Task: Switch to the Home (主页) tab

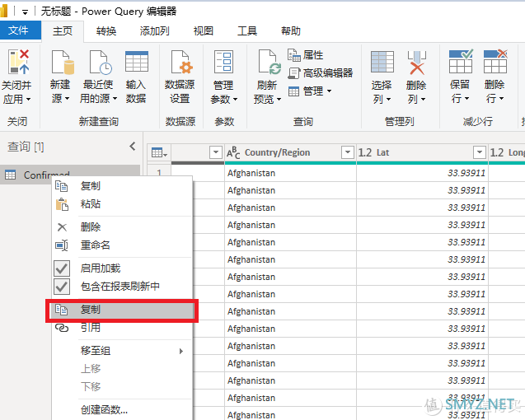Action: (x=63, y=31)
